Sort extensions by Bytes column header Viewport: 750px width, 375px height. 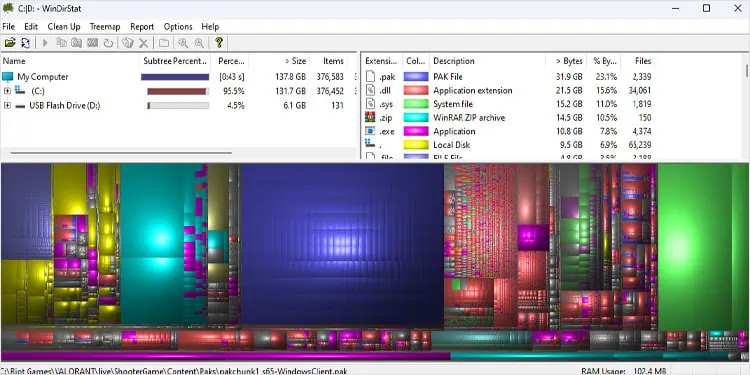pyautogui.click(x=566, y=61)
